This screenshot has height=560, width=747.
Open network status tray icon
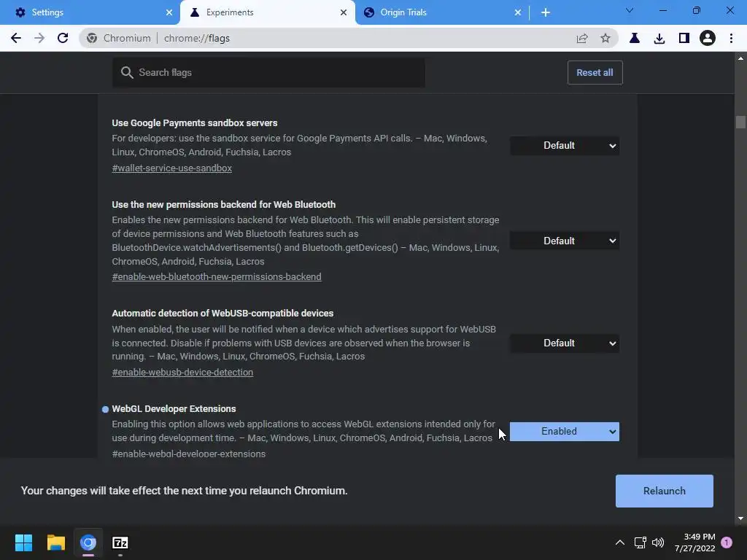[640, 542]
